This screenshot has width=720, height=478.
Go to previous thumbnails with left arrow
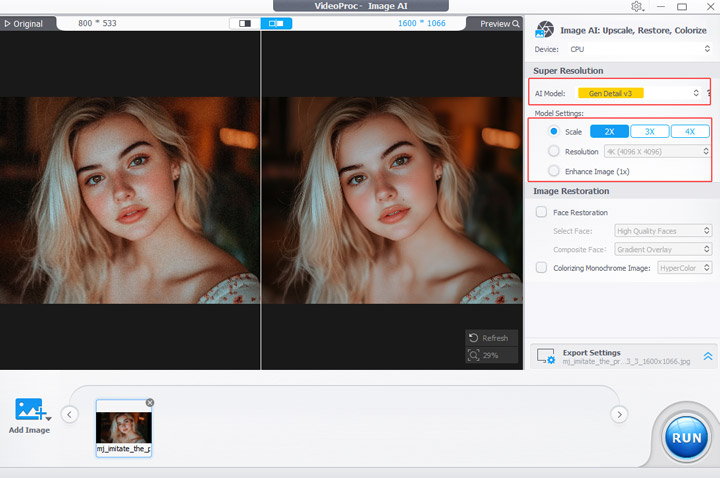[69, 415]
